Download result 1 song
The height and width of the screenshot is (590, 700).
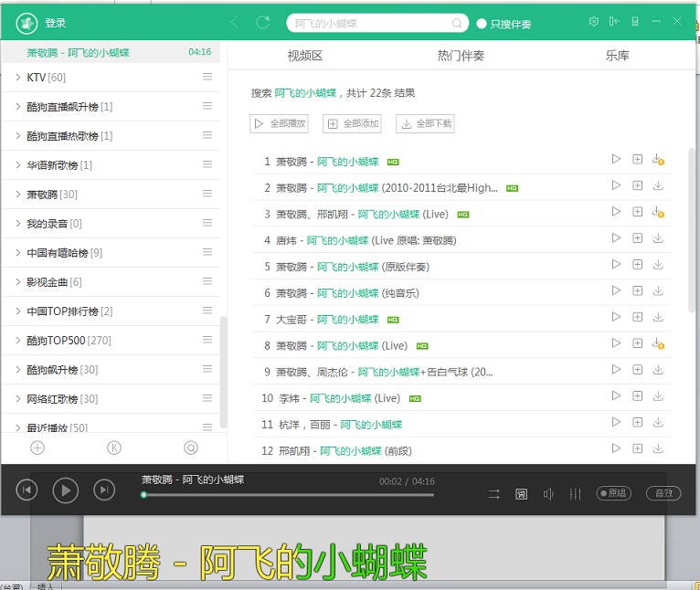(658, 159)
